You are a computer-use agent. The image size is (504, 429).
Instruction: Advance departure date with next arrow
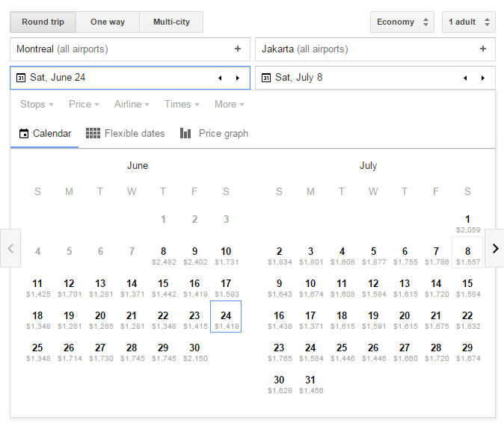click(x=238, y=78)
